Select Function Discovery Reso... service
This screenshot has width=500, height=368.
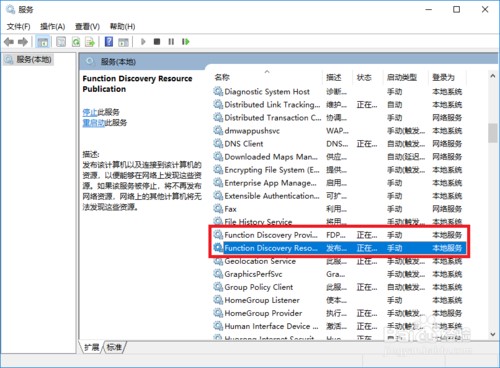[x=338, y=248]
